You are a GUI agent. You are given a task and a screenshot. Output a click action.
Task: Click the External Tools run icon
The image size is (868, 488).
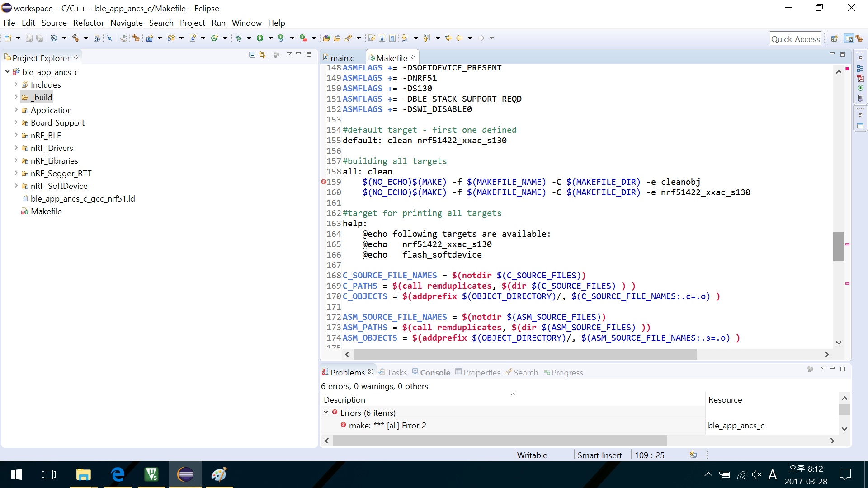303,38
